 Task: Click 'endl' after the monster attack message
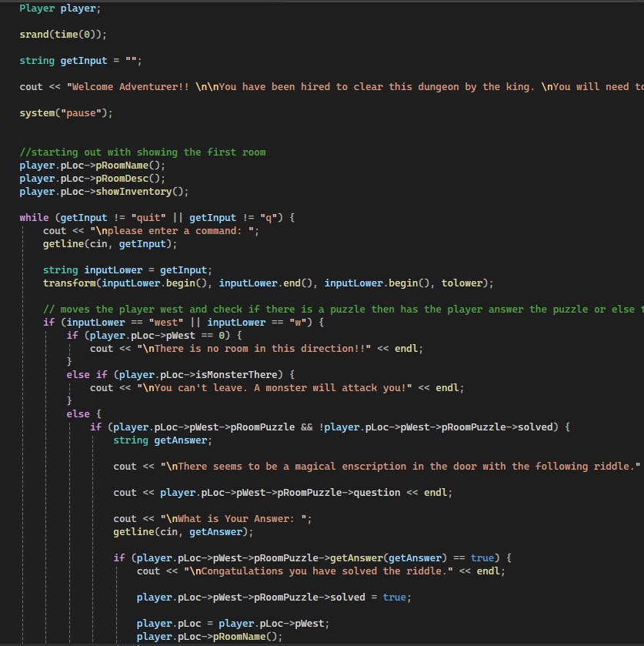tap(447, 388)
